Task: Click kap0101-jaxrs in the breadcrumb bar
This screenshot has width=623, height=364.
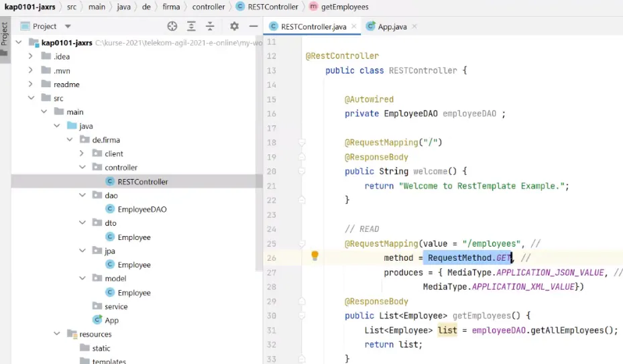Action: point(30,7)
